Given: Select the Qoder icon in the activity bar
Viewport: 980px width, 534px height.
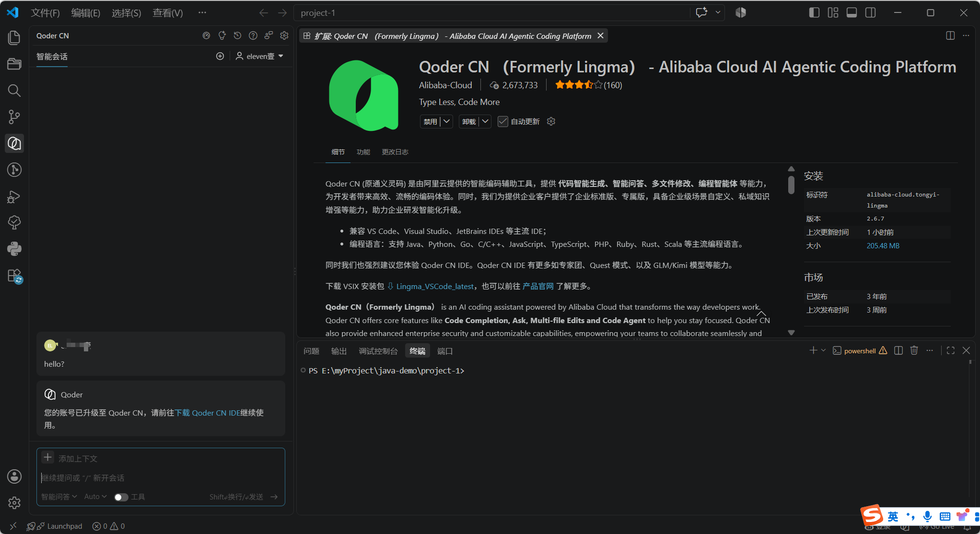Looking at the screenshot, I should pos(14,143).
